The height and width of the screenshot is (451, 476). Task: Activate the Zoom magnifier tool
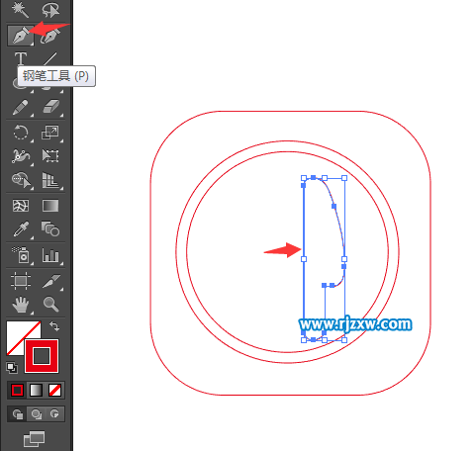[x=50, y=304]
